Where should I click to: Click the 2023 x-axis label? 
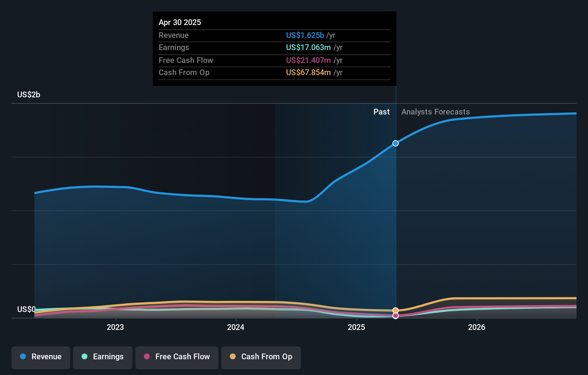115,327
